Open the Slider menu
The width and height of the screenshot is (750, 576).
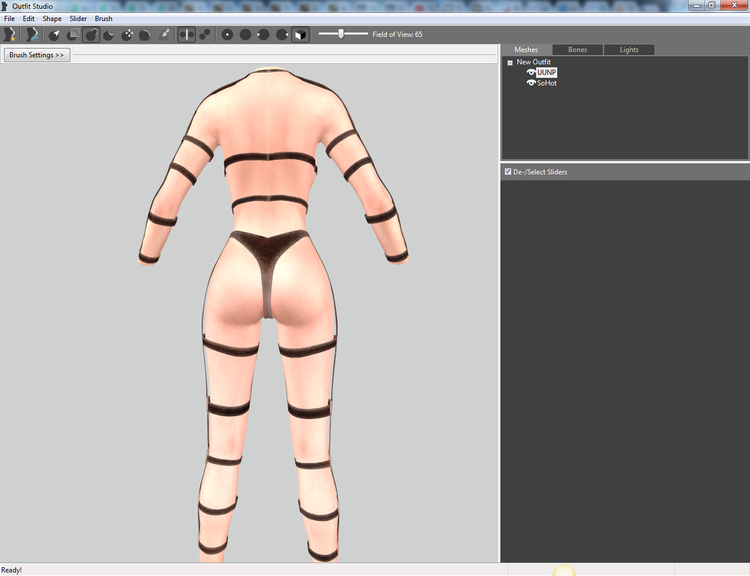point(78,19)
